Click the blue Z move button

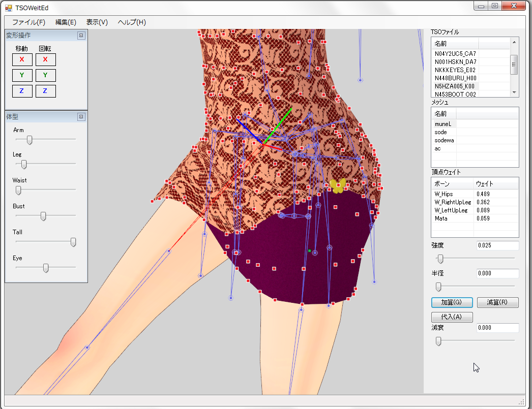(22, 91)
